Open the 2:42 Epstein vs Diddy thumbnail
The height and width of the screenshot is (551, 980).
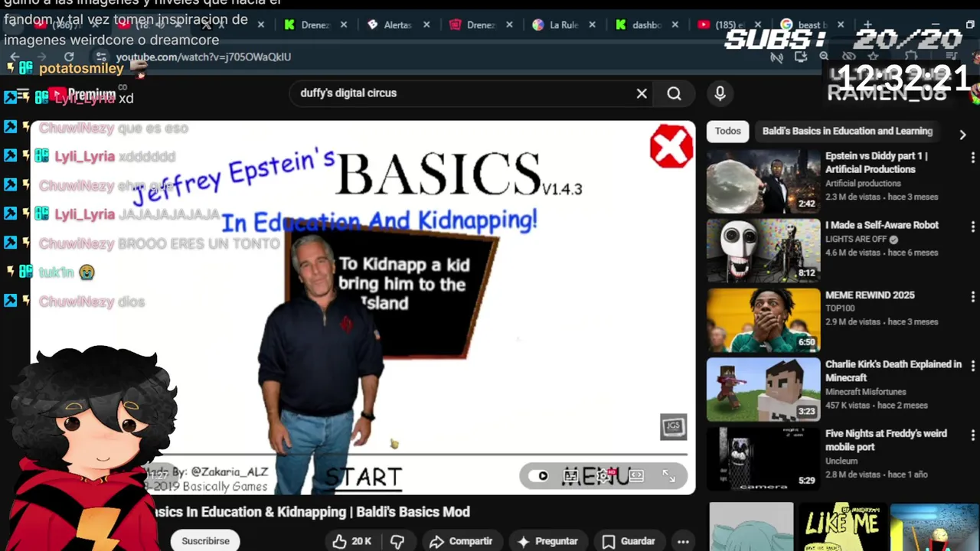(x=763, y=181)
